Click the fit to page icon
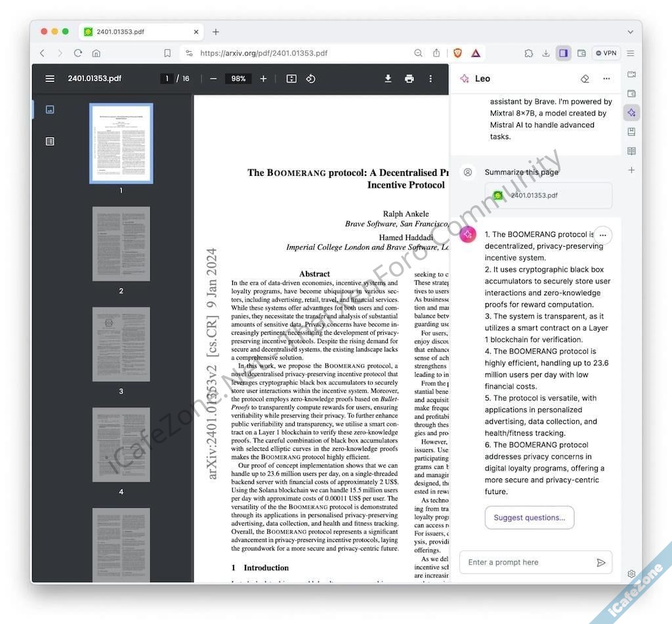The image size is (672, 624). click(291, 79)
